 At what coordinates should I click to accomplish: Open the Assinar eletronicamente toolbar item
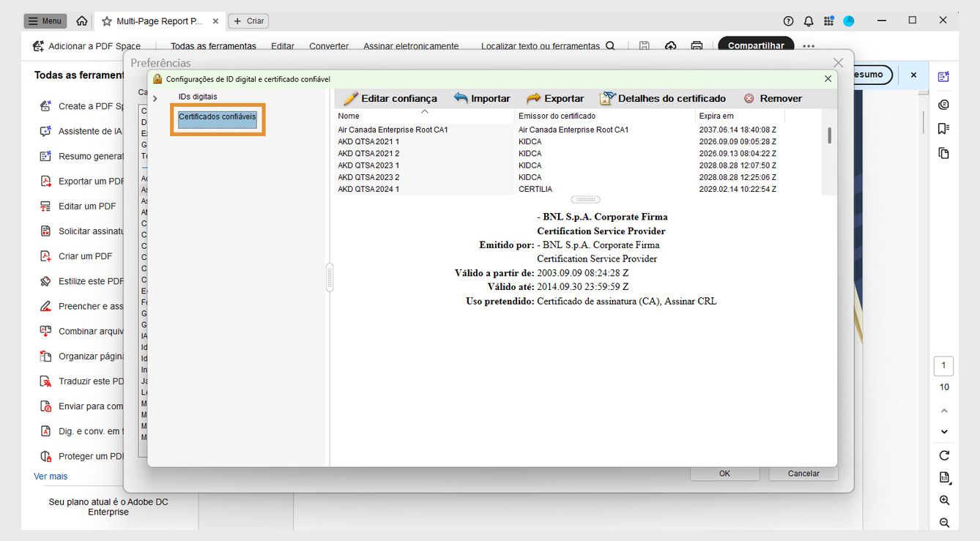411,46
